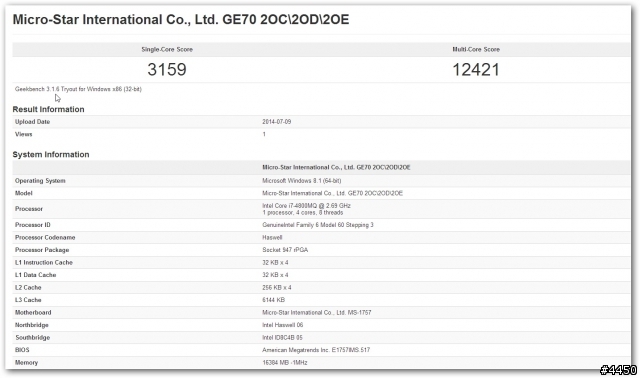Click the Multi-Core Score column header

476,49
